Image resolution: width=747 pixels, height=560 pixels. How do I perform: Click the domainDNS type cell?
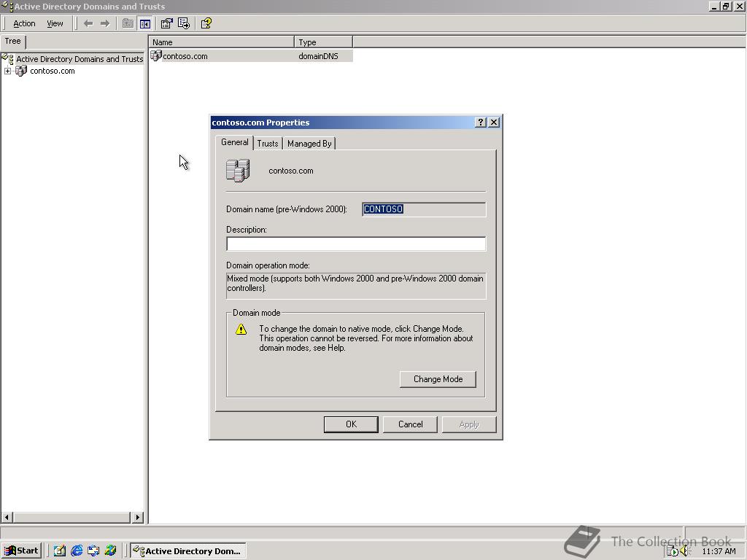(318, 56)
